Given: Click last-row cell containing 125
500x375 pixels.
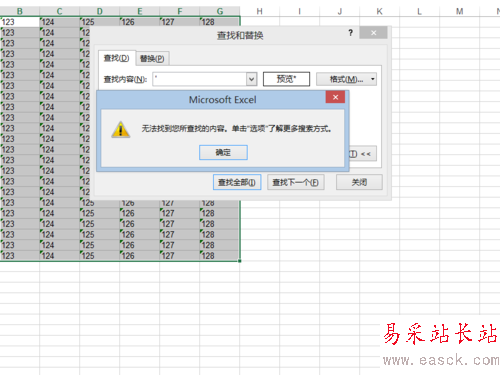Looking at the screenshot, I should 99,256.
